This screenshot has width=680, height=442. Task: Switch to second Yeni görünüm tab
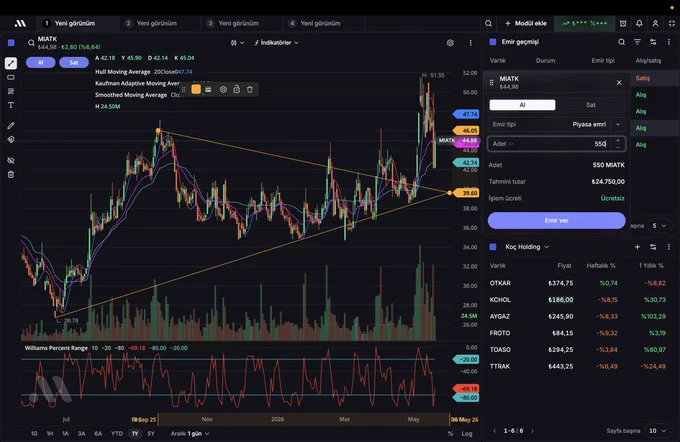point(156,23)
